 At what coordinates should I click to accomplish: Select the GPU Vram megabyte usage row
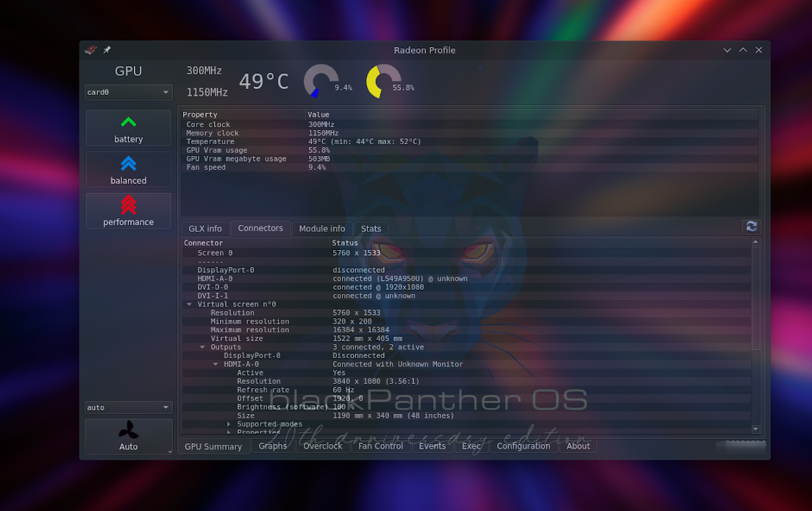[470, 159]
